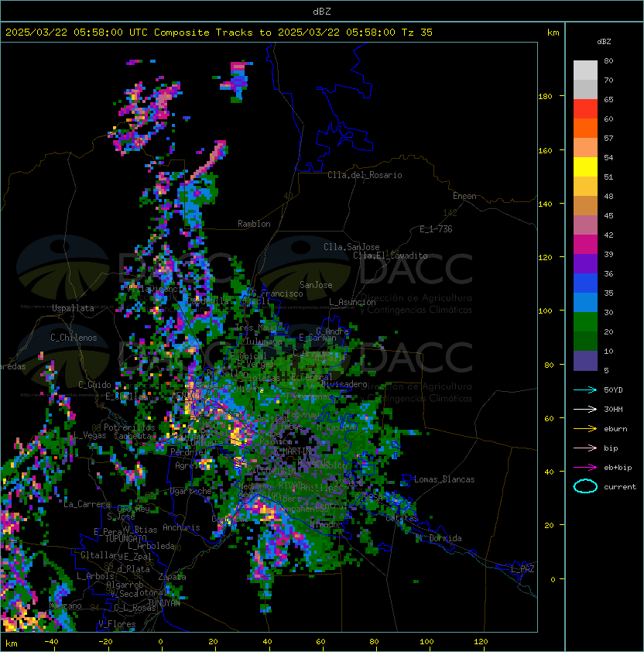Click the Anchoris place label
This screenshot has width=644, height=652.
pyautogui.click(x=181, y=527)
